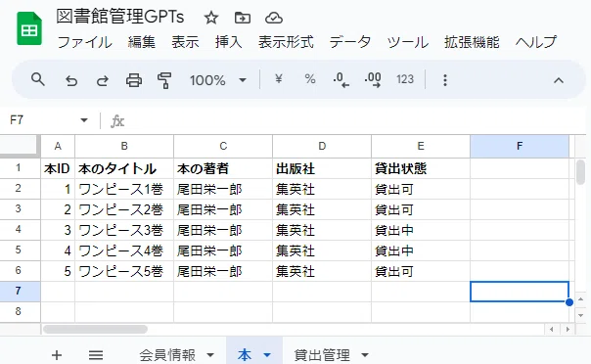The width and height of the screenshot is (591, 364).
Task: Open the 会員情報 tab dropdown arrow
Action: click(210, 355)
